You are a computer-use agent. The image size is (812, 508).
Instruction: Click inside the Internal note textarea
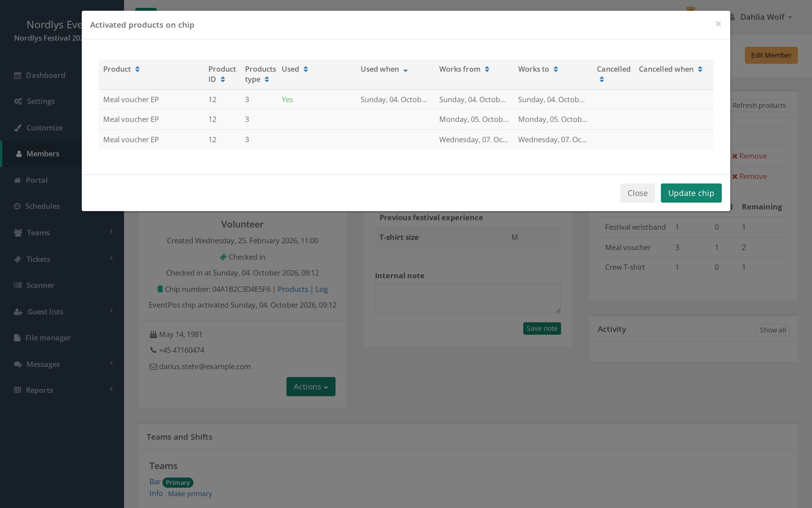click(x=468, y=299)
